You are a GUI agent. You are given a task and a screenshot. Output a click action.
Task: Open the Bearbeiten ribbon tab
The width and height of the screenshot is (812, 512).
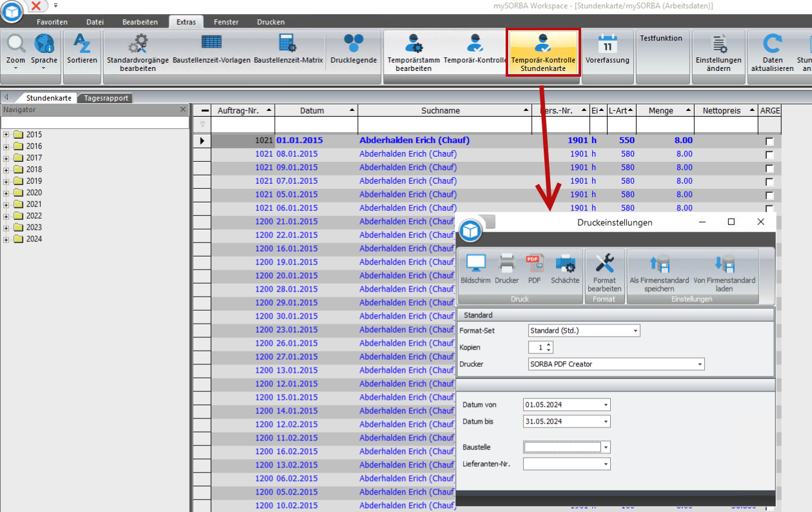click(140, 22)
